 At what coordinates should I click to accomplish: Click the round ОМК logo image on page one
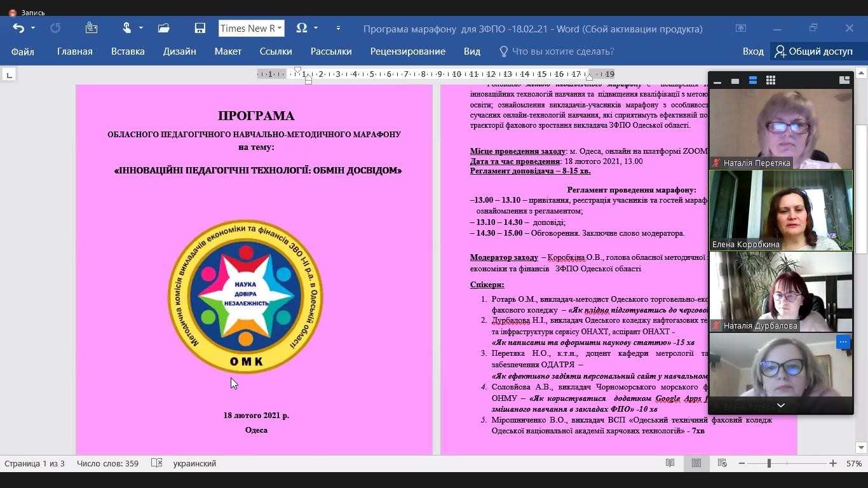point(245,297)
